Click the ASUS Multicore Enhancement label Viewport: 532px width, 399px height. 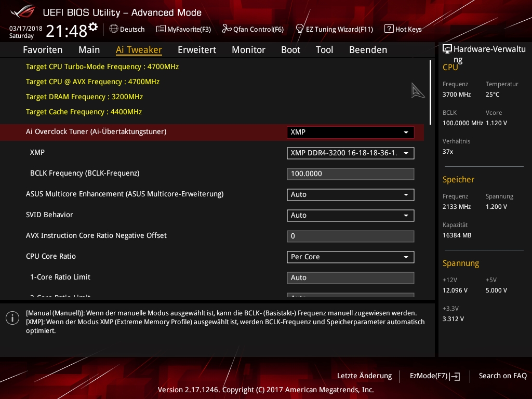125,194
